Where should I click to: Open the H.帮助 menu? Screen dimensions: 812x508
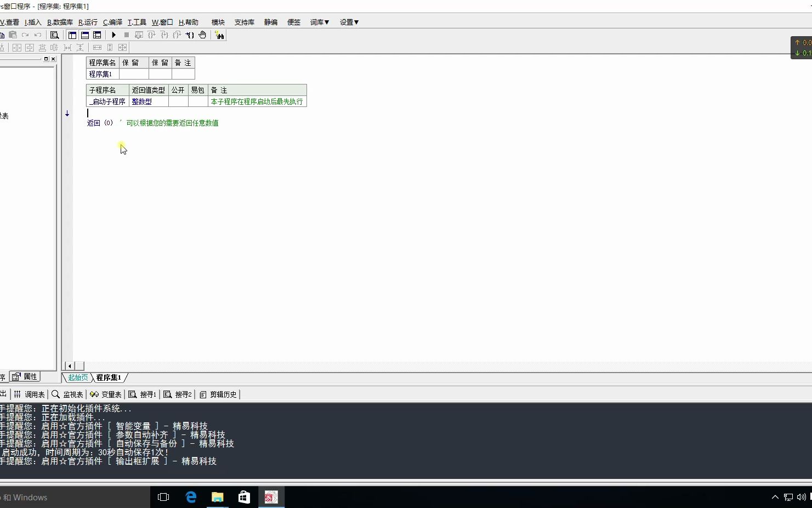click(x=189, y=22)
